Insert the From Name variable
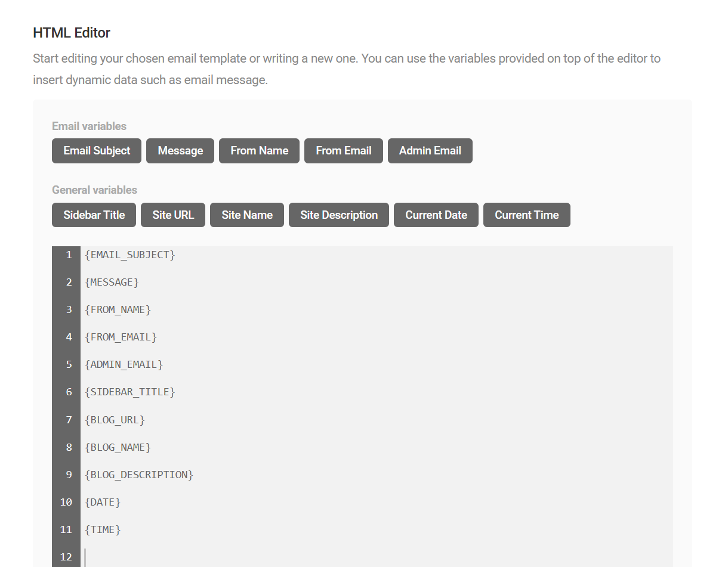This screenshot has height=567, width=728. (x=259, y=151)
